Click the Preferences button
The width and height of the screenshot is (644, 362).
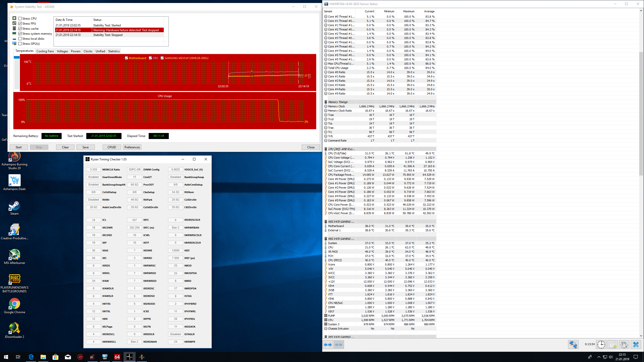click(x=132, y=147)
